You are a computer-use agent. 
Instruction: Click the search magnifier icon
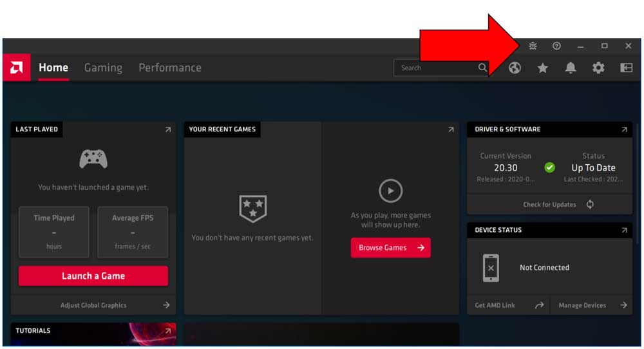482,68
